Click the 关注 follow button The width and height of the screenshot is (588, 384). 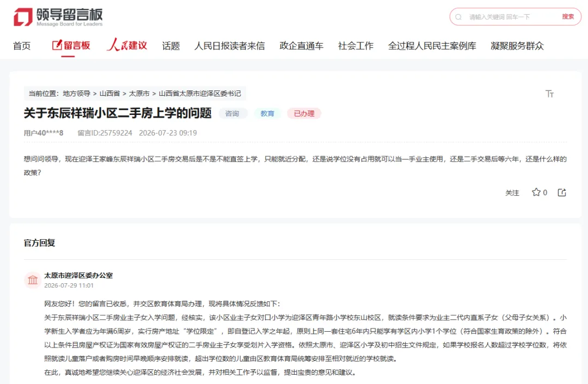pos(512,193)
